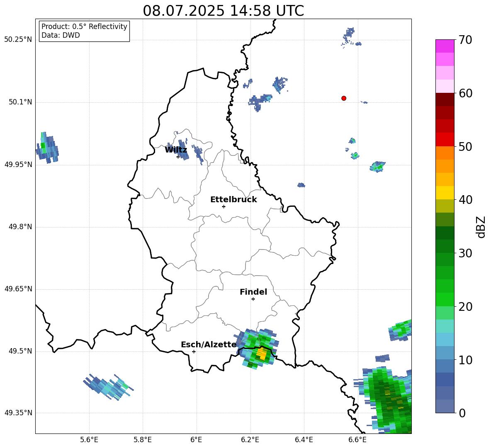The image size is (491, 448).
Task: Click the Data: DWD text
Action: point(61,35)
